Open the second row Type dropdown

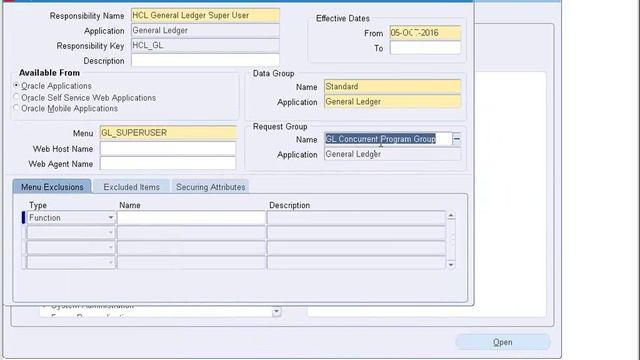(111, 233)
